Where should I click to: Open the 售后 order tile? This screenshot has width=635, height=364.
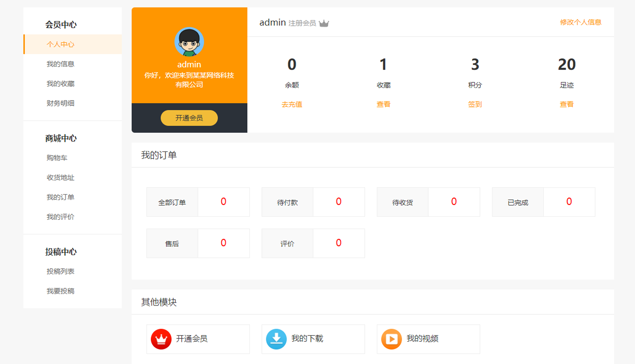coord(198,243)
